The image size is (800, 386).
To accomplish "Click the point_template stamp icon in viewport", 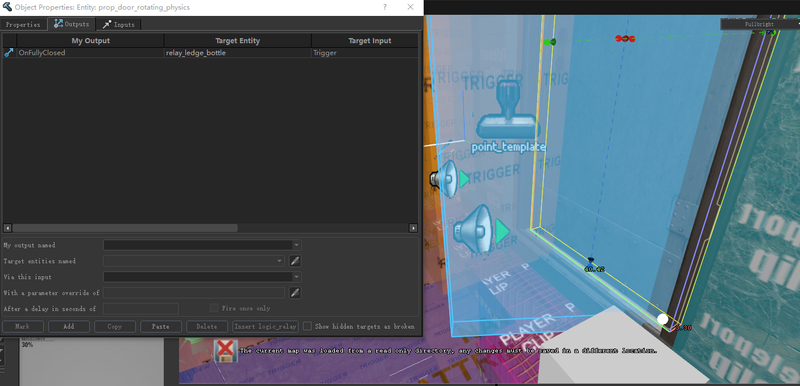I will coord(507,111).
